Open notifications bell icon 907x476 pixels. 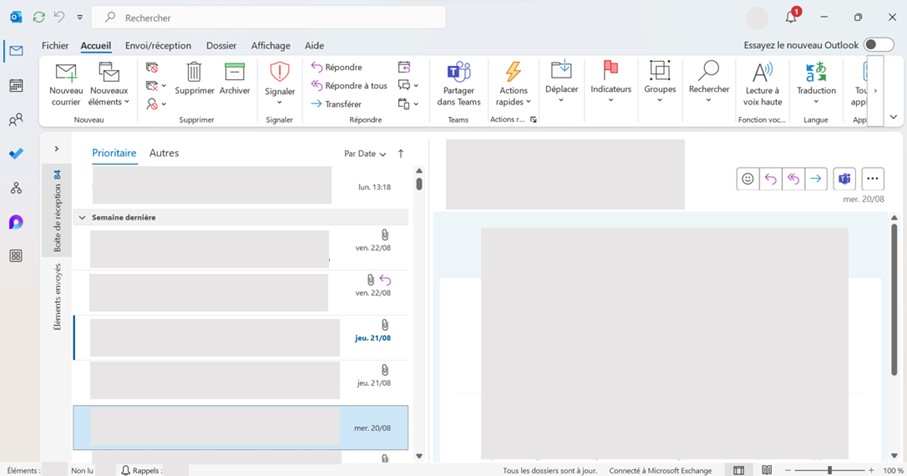coord(791,17)
